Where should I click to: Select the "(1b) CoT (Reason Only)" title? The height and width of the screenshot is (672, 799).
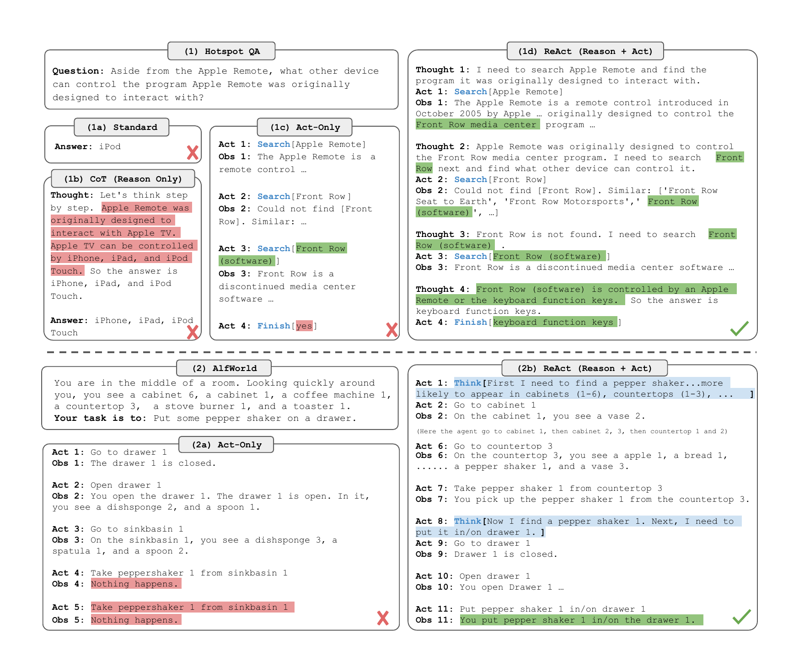pyautogui.click(x=123, y=179)
